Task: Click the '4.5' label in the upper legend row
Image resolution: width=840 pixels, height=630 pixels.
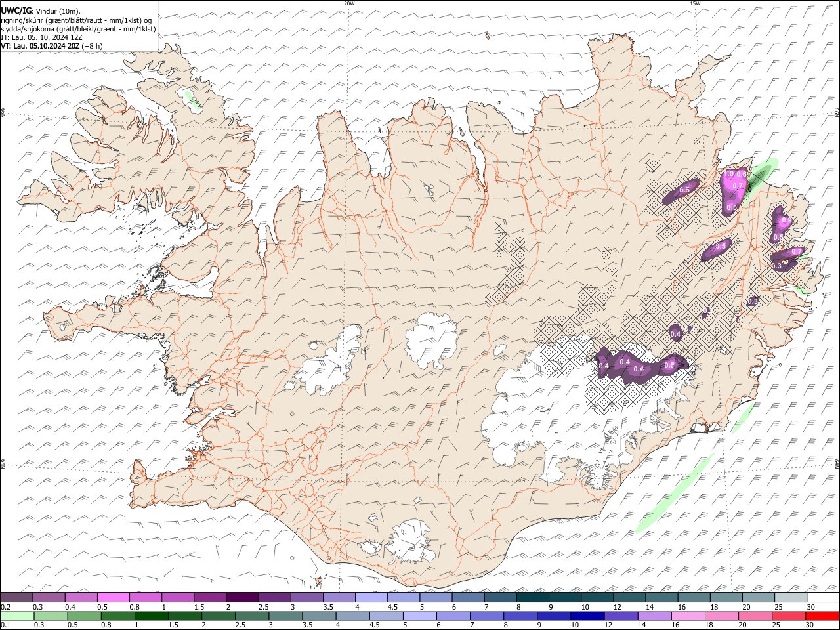Action: click(x=392, y=607)
